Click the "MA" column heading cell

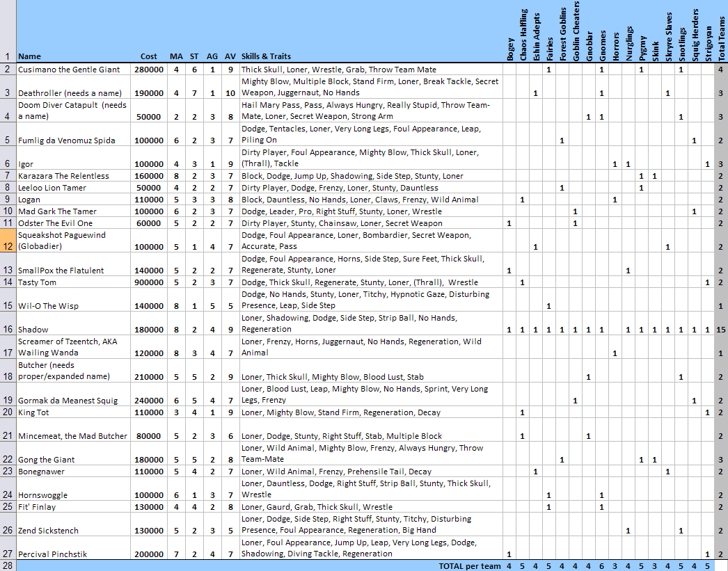[176, 31]
